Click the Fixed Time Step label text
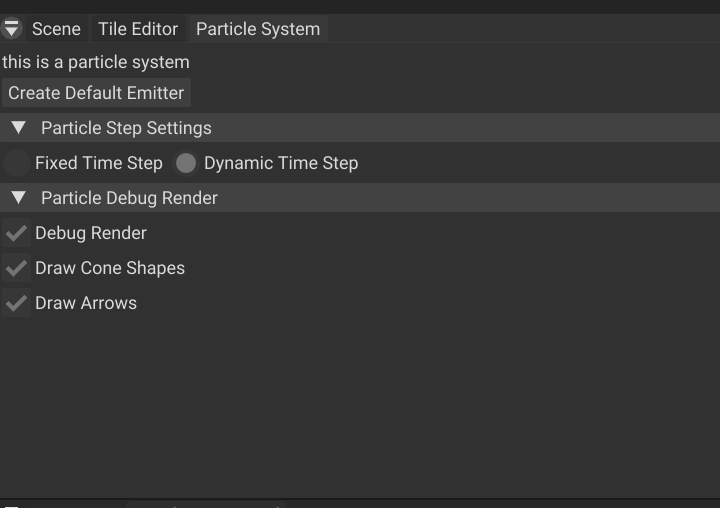The width and height of the screenshot is (720, 508). 99,163
